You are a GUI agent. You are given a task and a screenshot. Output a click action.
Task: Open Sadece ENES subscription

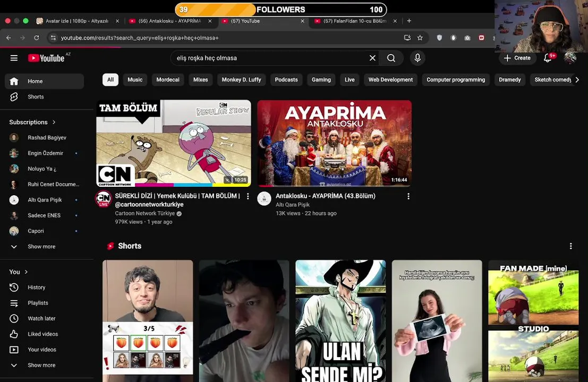44,215
